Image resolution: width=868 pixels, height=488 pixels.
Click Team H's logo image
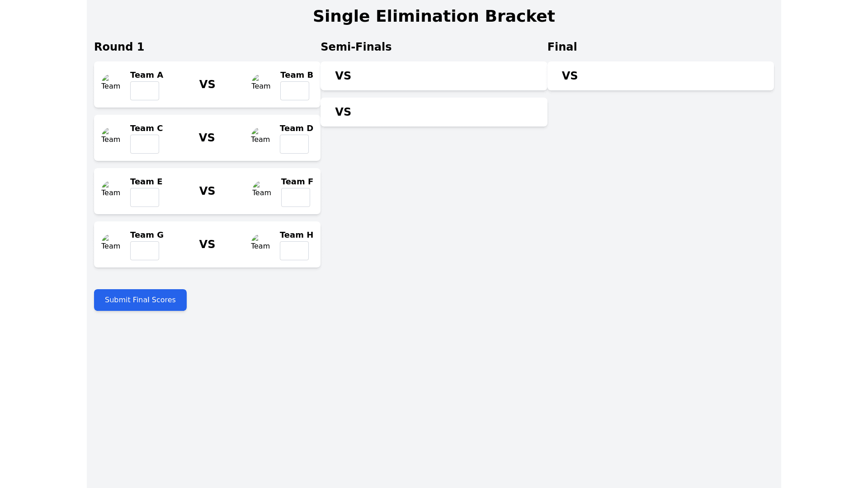(260, 244)
